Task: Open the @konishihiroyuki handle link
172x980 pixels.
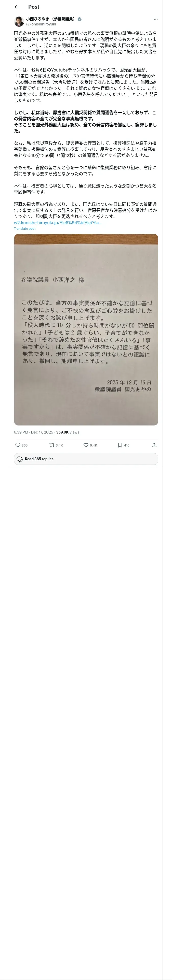Action: pos(41,24)
